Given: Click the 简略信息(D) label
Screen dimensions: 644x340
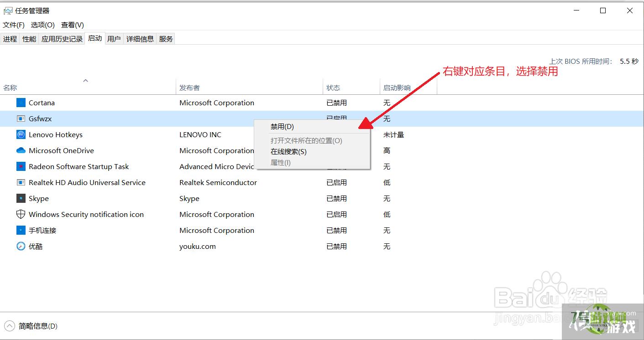Looking at the screenshot, I should click(38, 326).
